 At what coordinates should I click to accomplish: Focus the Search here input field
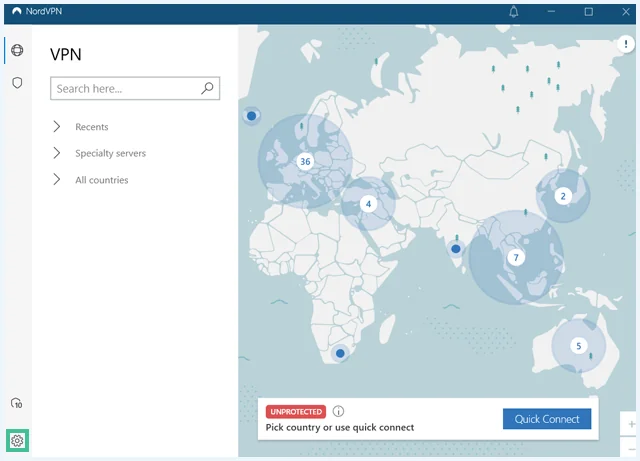pyautogui.click(x=135, y=88)
